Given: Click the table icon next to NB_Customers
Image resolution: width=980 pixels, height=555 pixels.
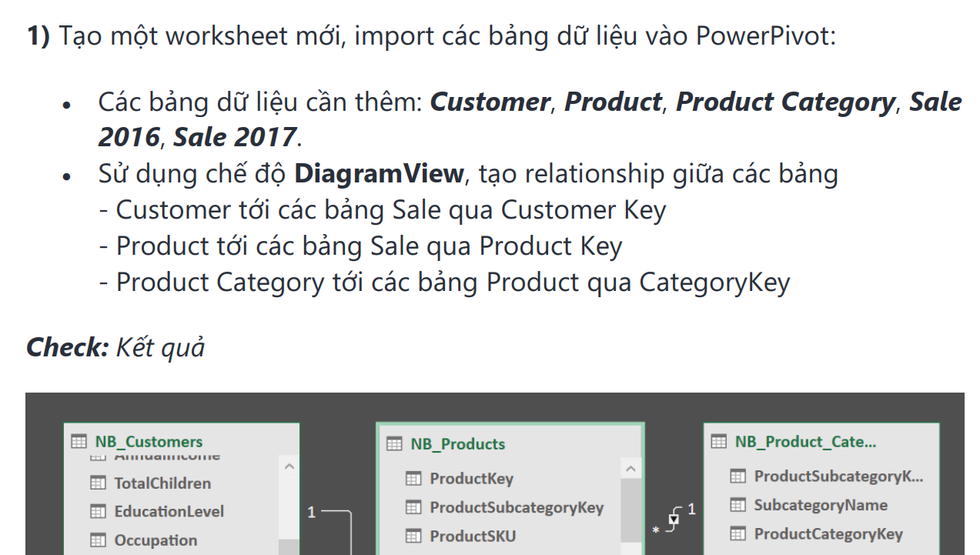Looking at the screenshot, I should [x=79, y=442].
